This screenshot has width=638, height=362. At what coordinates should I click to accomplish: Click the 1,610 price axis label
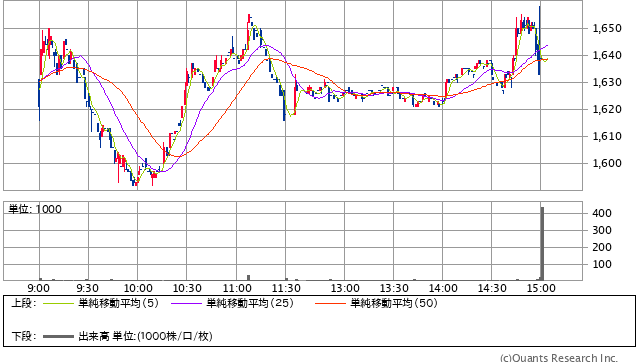click(607, 136)
